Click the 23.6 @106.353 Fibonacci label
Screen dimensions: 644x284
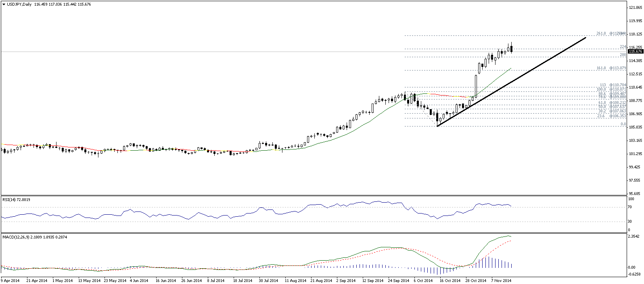612,116
